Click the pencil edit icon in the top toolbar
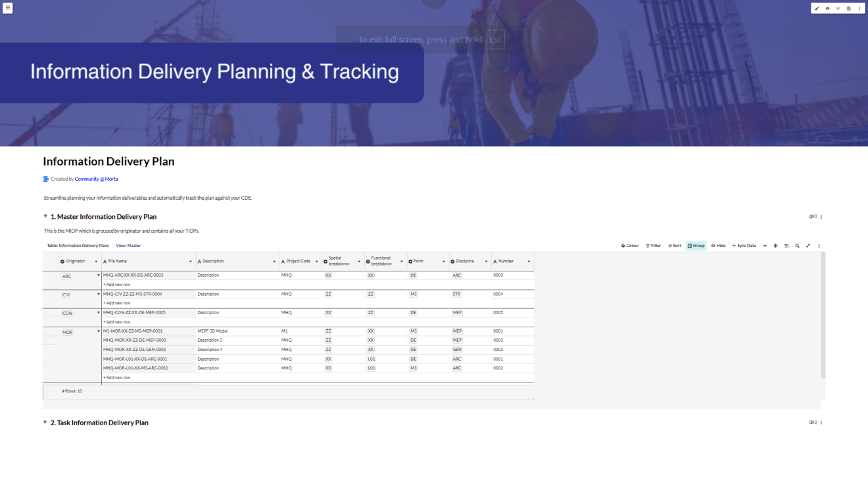This screenshot has width=868, height=487. (817, 9)
